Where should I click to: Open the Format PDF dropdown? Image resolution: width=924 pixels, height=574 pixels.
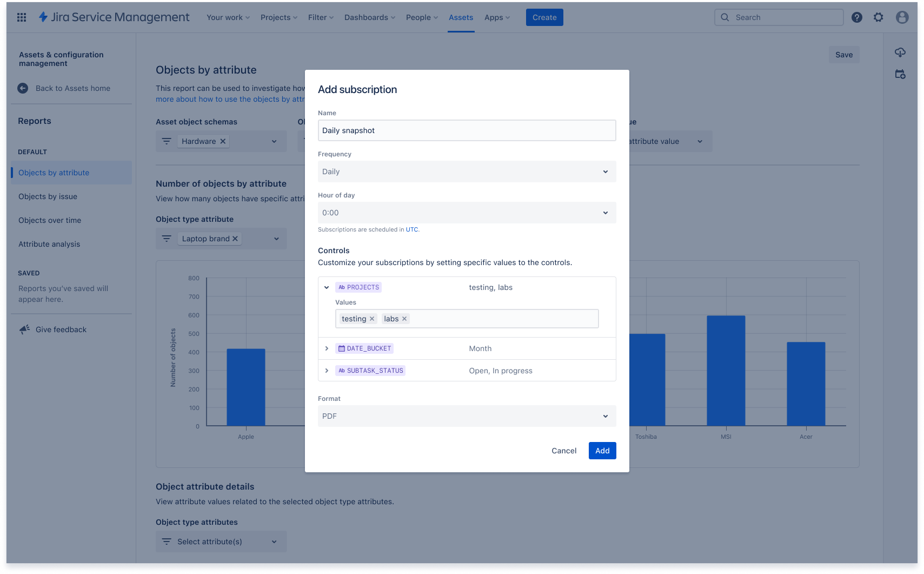point(467,416)
